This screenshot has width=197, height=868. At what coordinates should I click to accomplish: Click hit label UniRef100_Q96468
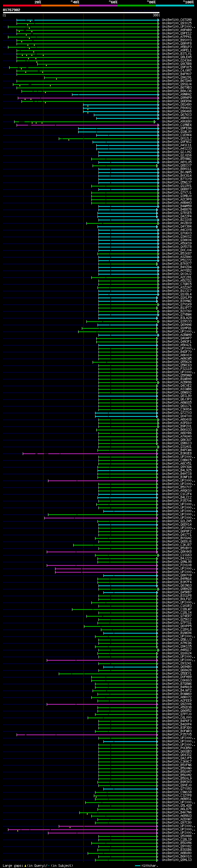pos(177,111)
